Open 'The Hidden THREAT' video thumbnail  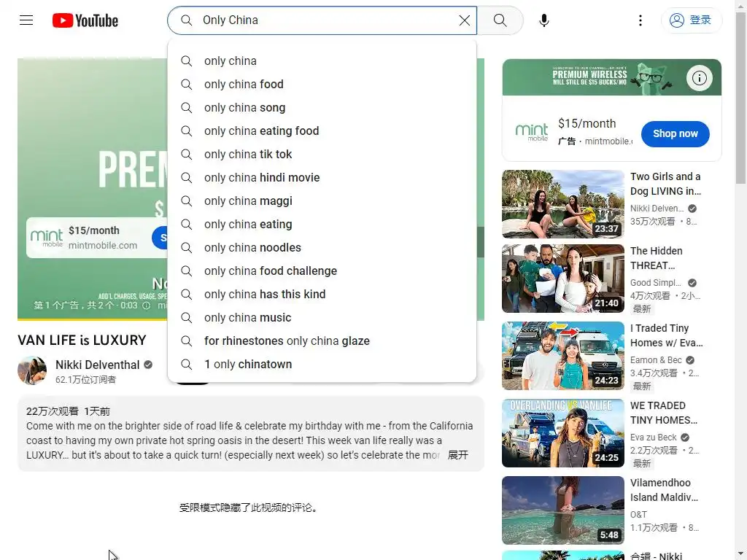(562, 279)
